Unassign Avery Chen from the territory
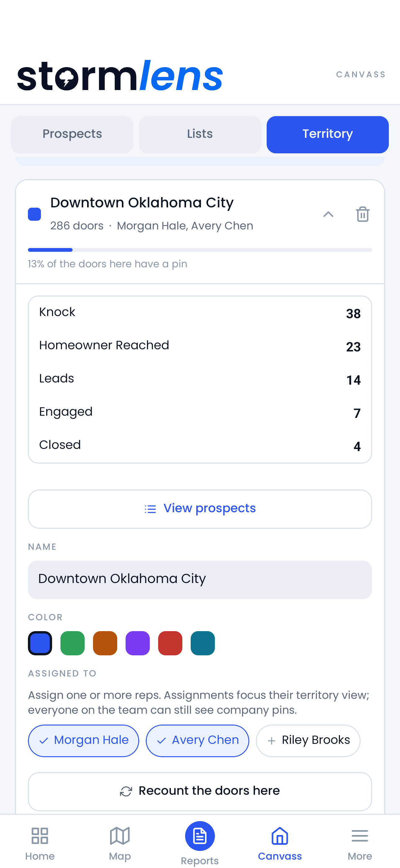 click(x=197, y=741)
